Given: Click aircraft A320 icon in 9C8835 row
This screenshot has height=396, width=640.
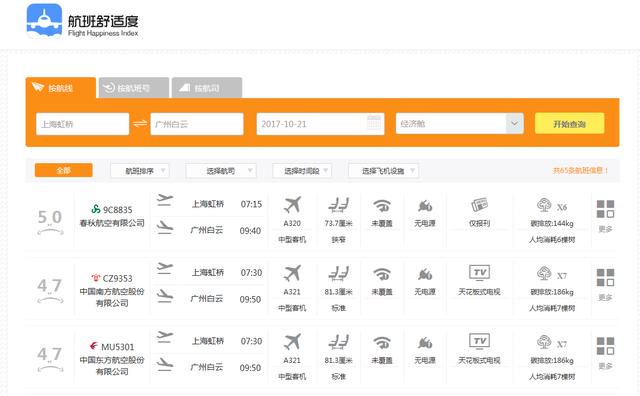Looking at the screenshot, I should pos(292,205).
